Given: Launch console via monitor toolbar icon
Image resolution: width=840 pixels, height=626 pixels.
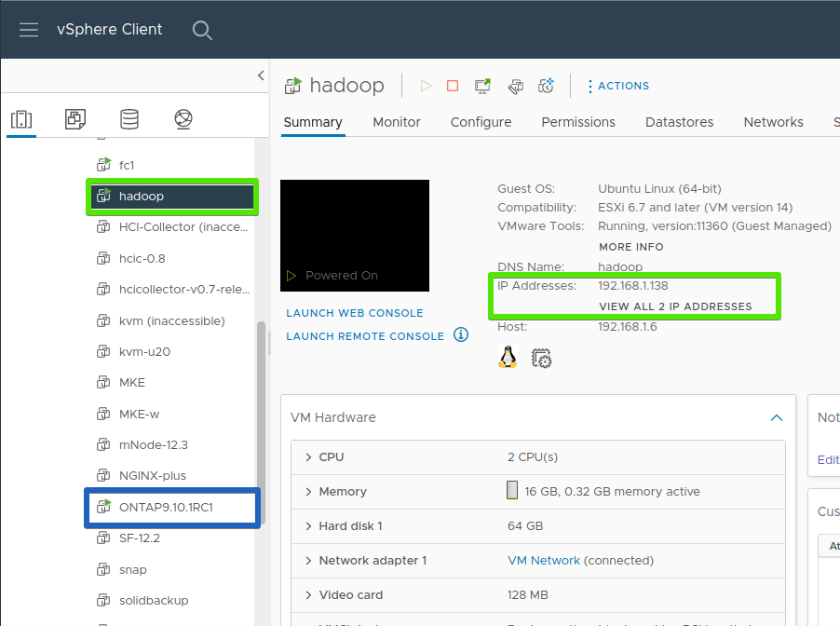Looking at the screenshot, I should click(x=482, y=86).
